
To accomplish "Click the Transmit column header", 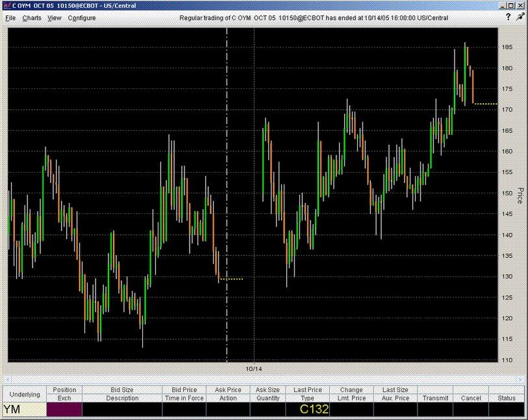I will [435, 398].
